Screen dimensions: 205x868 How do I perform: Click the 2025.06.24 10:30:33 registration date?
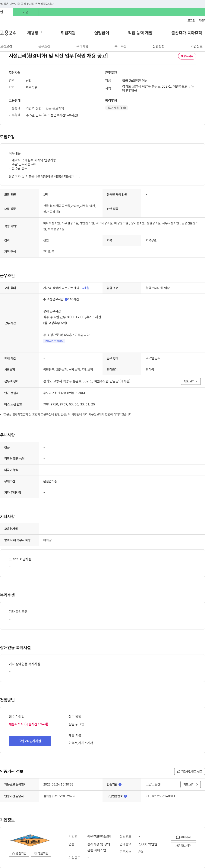58,784
